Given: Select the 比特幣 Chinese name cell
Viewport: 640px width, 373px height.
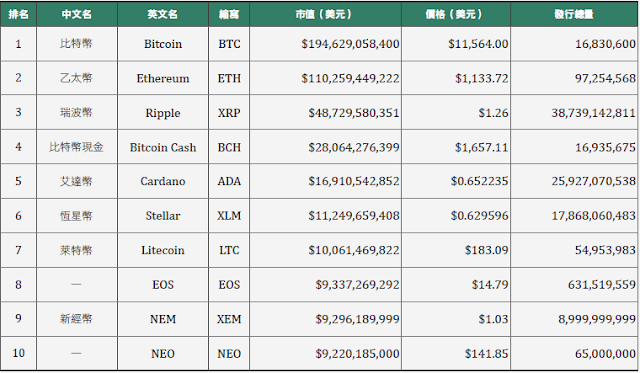Looking at the screenshot, I should click(x=77, y=44).
